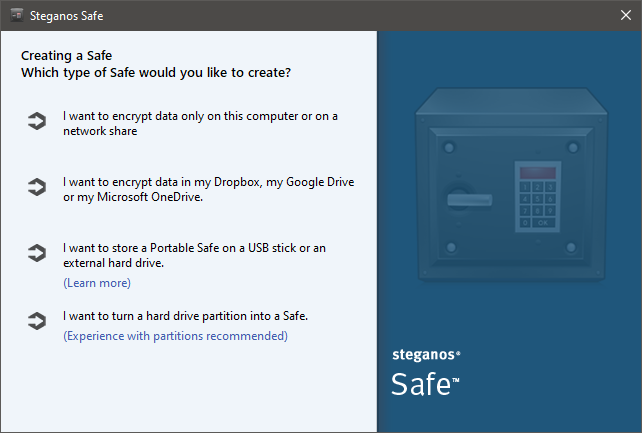Click the arrow icon for the Portable Safe option

tap(37, 253)
